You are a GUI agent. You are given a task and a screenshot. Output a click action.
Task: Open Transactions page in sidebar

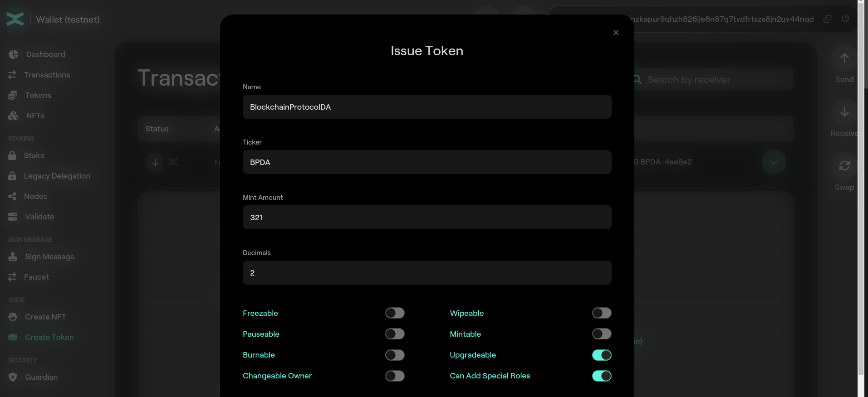click(x=47, y=75)
